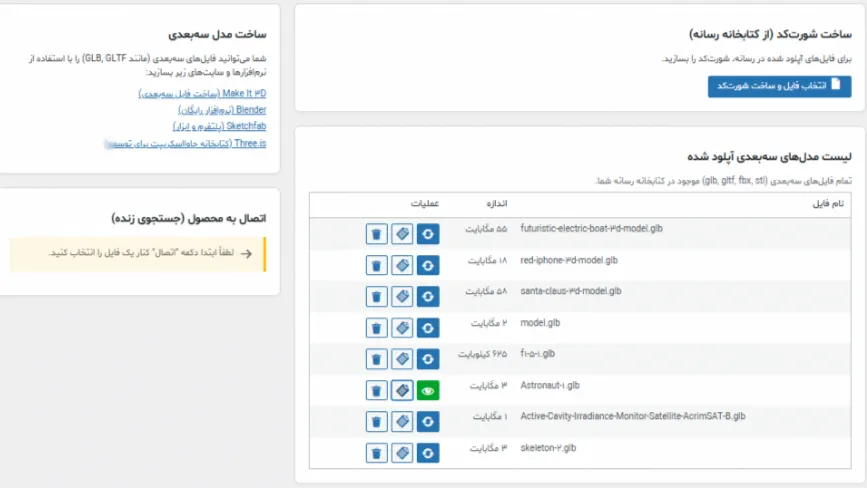Delete Active-Cavity-Irradiance satellite model with trash icon
This screenshot has height=488, width=867.
pyautogui.click(x=377, y=422)
